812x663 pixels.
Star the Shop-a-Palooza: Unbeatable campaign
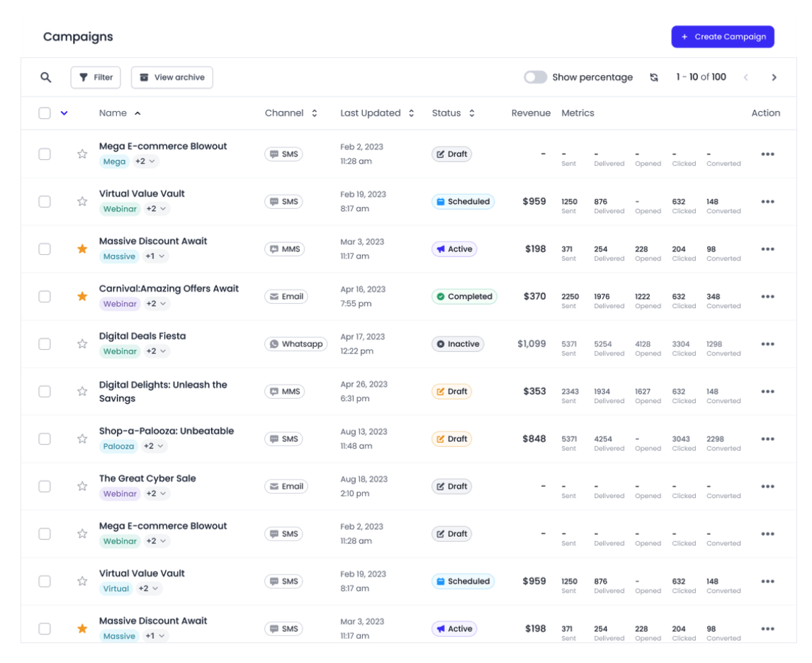[82, 439]
